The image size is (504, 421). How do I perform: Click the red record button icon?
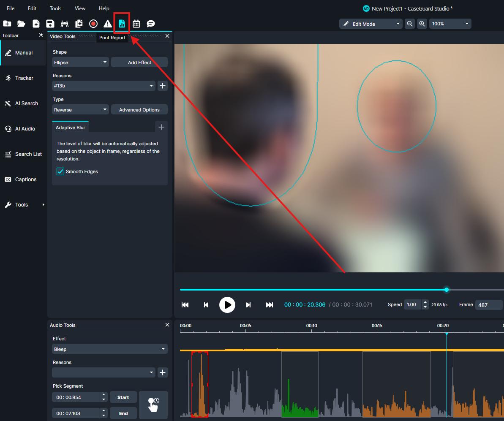pos(93,24)
